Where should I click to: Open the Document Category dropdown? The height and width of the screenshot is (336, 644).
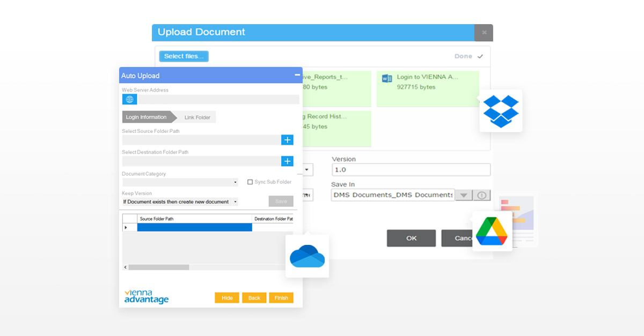[235, 182]
